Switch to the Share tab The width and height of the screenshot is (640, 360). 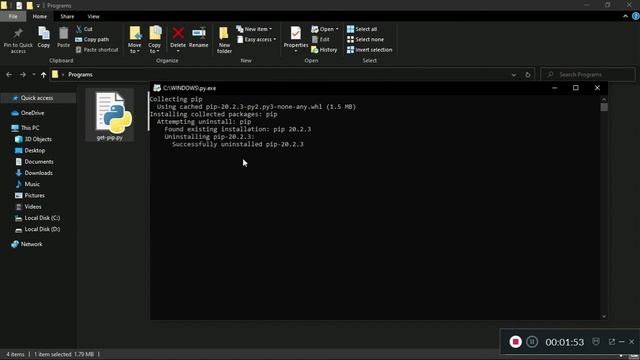[x=67, y=16]
